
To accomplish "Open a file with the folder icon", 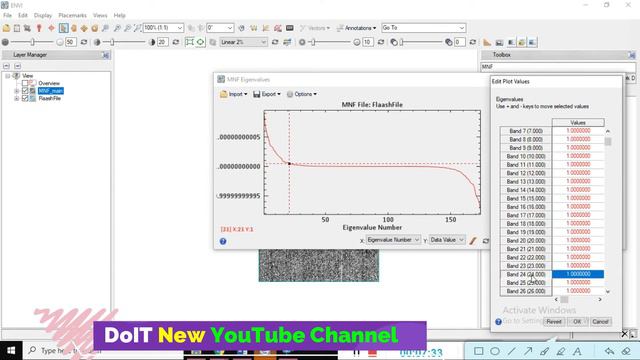I will pos(7,28).
